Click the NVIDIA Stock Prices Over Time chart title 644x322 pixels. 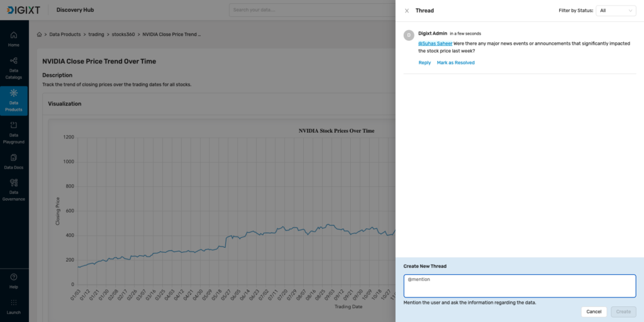(336, 131)
